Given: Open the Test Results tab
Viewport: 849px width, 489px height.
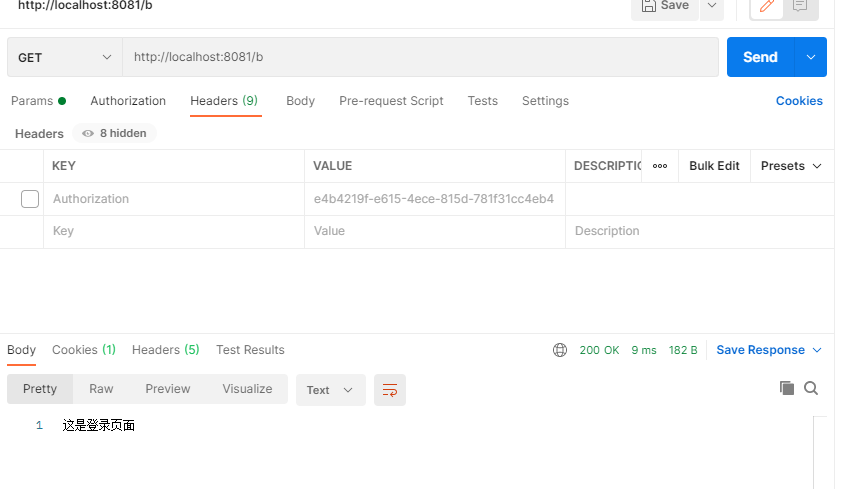Looking at the screenshot, I should click(250, 350).
